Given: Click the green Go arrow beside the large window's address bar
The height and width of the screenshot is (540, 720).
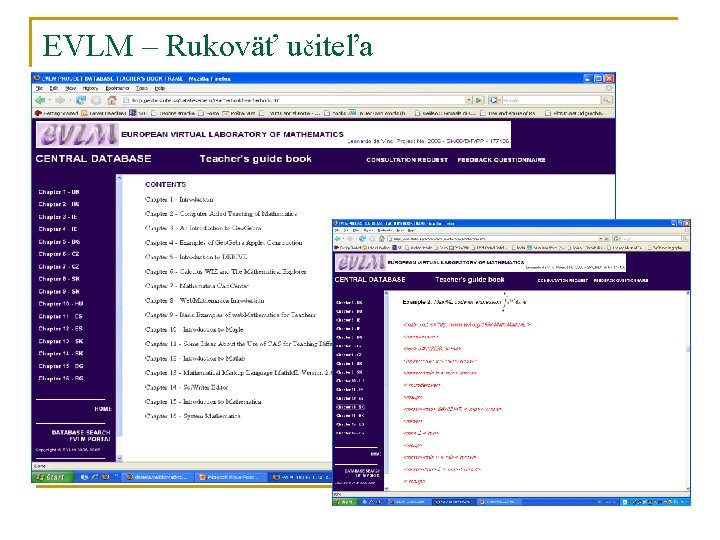Looking at the screenshot, I should coord(479,100).
